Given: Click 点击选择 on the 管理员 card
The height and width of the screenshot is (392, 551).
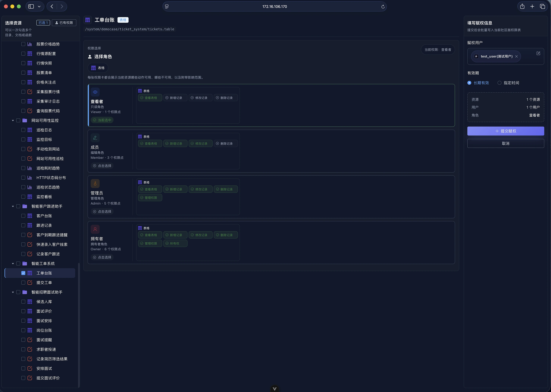Looking at the screenshot, I should pos(102,212).
